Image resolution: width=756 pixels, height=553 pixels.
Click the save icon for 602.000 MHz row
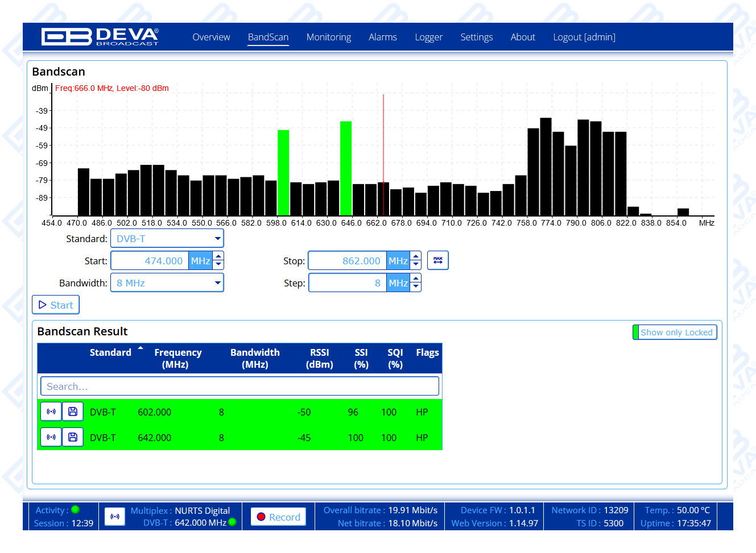[x=73, y=412]
